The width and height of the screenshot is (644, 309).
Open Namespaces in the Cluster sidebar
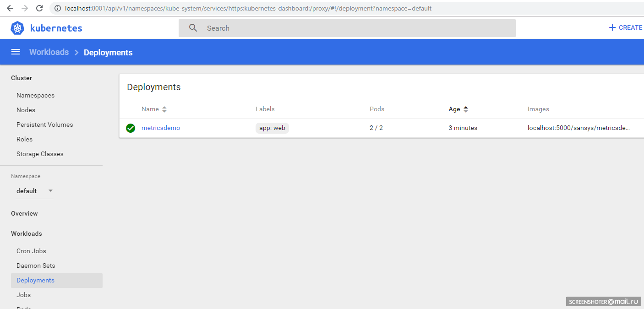35,95
